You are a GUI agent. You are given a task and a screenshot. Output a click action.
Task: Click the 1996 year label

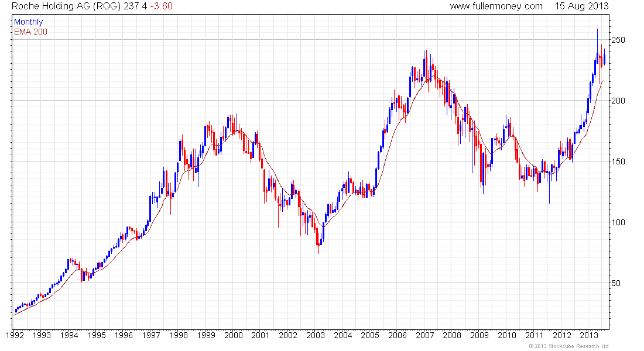click(x=124, y=335)
